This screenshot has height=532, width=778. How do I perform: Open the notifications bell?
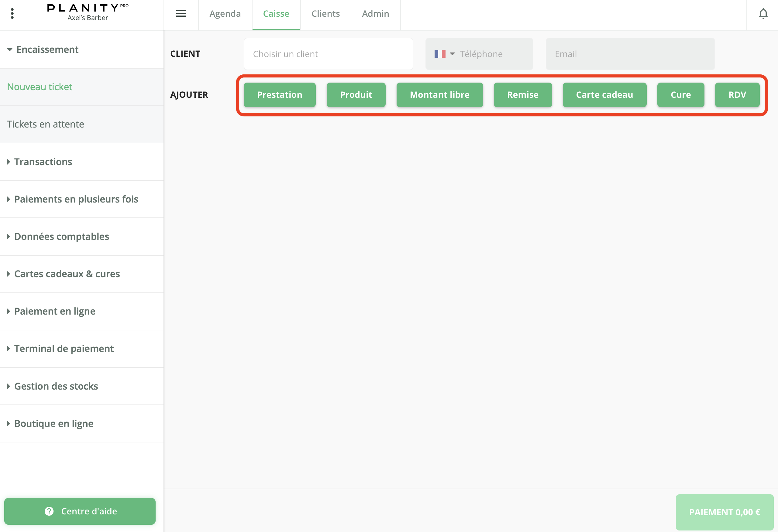coord(763,14)
